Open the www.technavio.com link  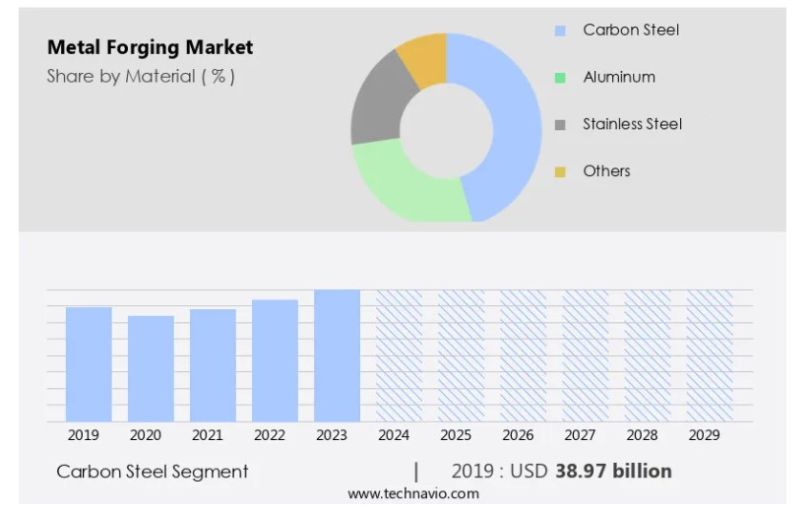[x=413, y=494]
